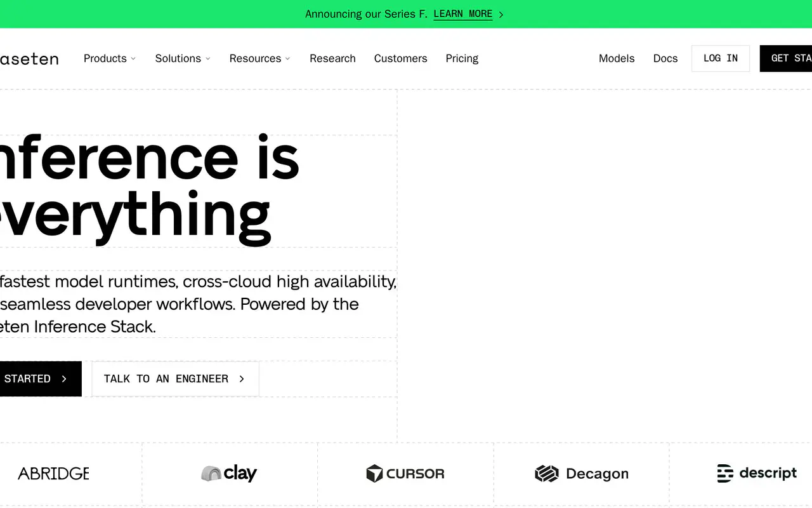Open the Models link
The height and width of the screenshot is (508, 812).
coord(617,58)
